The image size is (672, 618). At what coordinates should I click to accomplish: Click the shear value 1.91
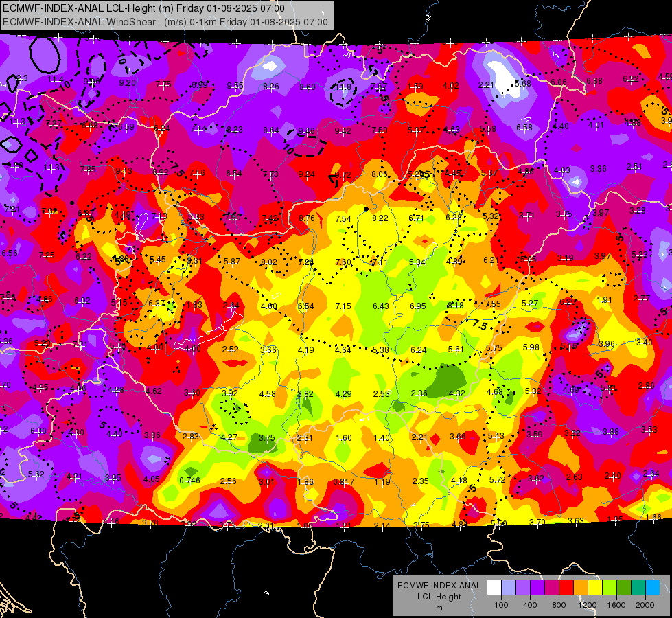(604, 300)
